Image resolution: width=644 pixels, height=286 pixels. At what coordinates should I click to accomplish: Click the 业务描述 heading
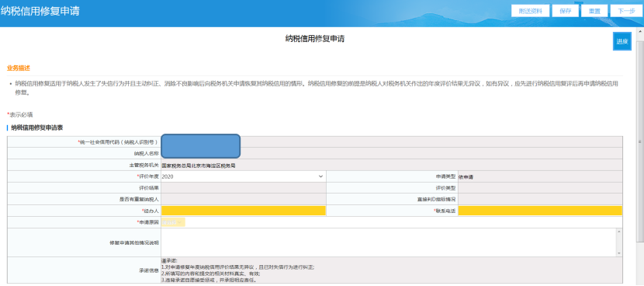19,68
